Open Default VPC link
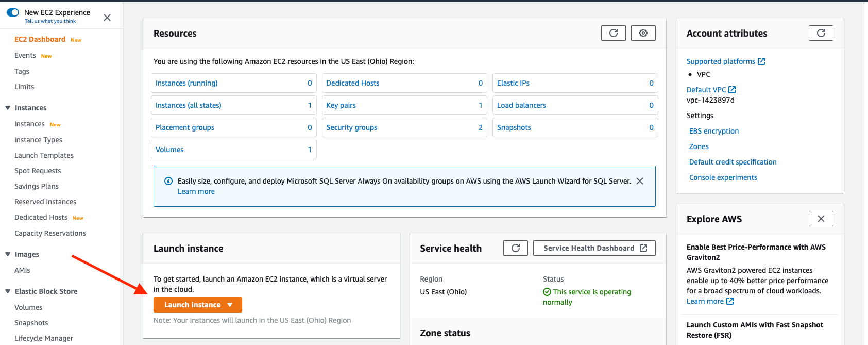The width and height of the screenshot is (868, 345). (706, 90)
